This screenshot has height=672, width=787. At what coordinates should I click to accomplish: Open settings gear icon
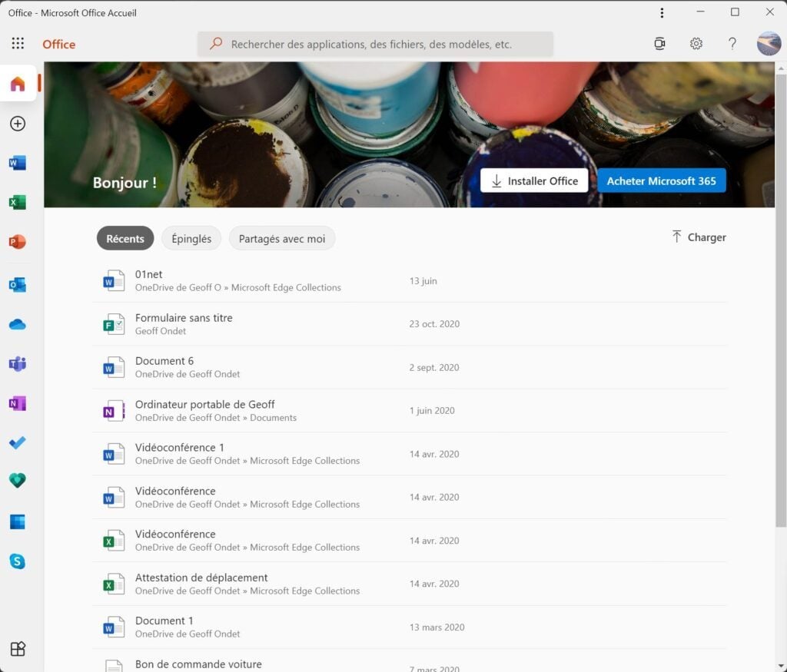(696, 44)
